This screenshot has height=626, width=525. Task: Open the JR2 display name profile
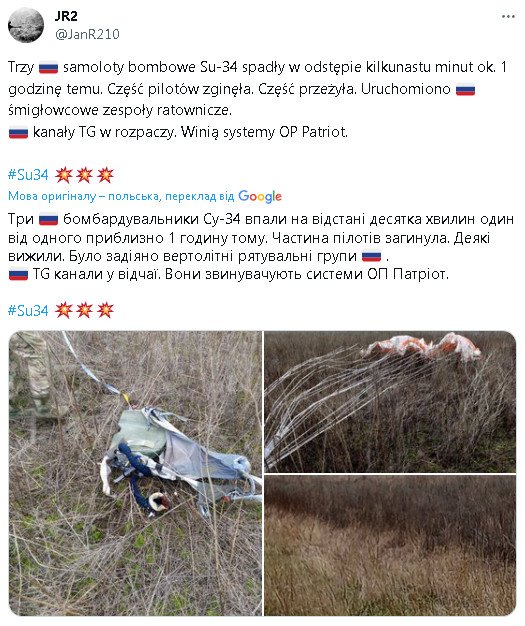tap(66, 16)
